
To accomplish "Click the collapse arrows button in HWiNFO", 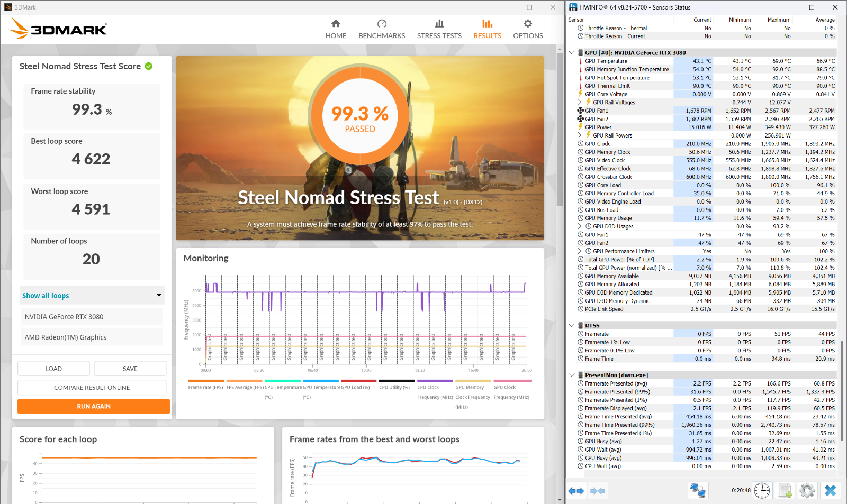I will (598, 491).
